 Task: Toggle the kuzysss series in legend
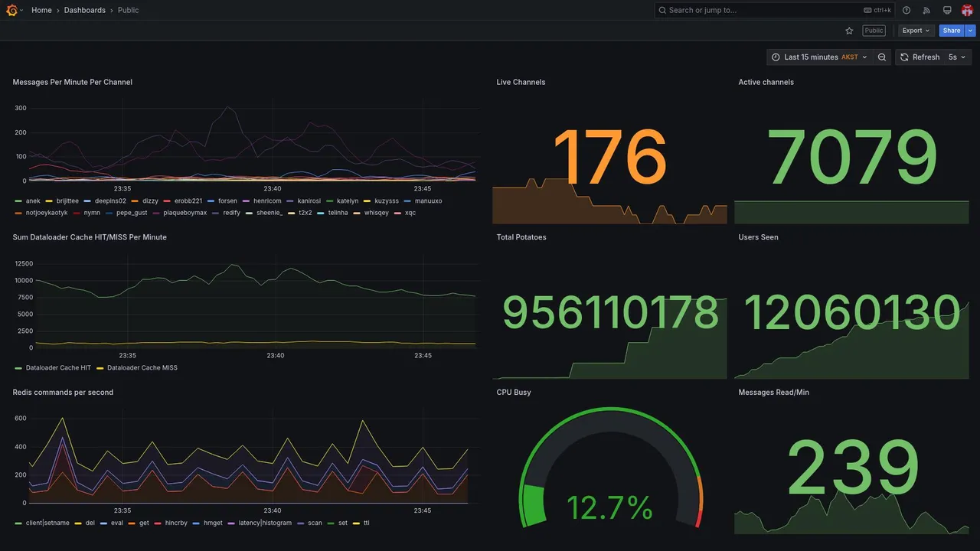[387, 201]
